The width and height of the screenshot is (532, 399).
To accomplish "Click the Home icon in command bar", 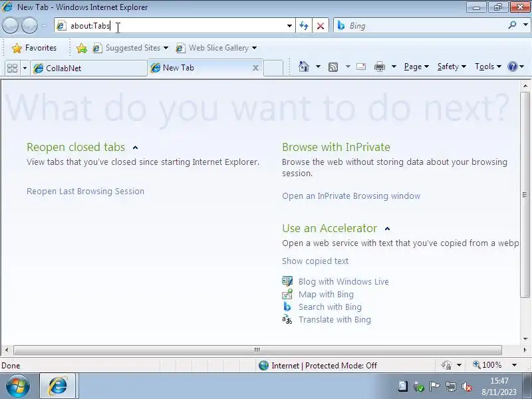I will (x=304, y=66).
